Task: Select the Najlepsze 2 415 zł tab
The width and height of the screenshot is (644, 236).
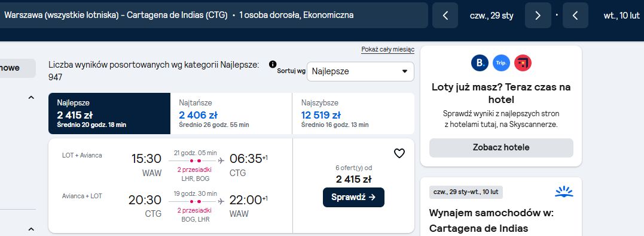Action: [x=109, y=113]
